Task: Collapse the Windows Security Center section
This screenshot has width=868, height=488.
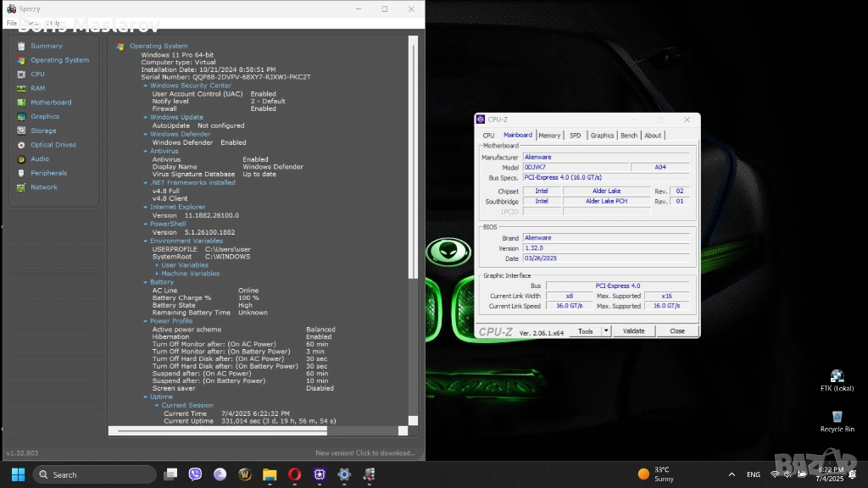Action: [x=146, y=86]
